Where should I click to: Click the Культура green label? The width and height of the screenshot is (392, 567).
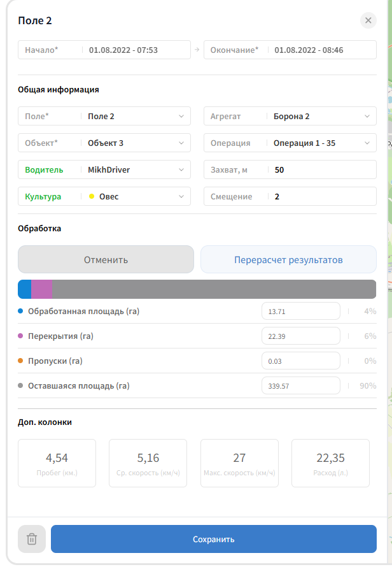pyautogui.click(x=43, y=197)
